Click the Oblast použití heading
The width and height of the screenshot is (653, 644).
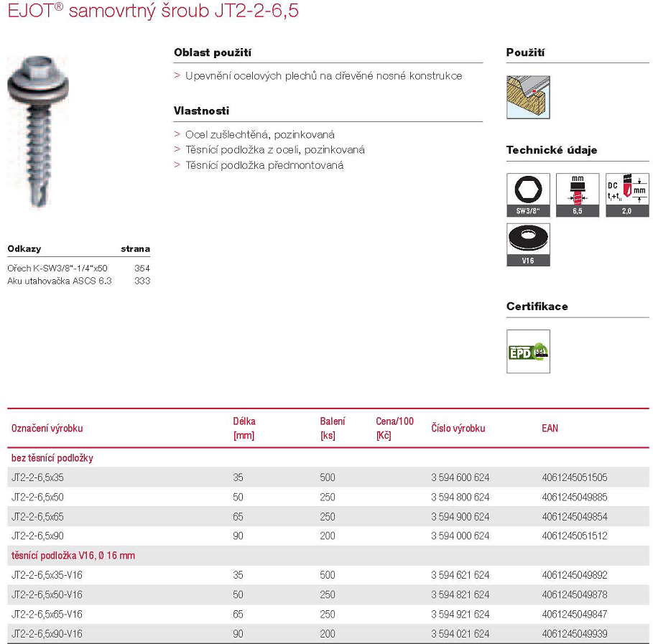click(213, 52)
